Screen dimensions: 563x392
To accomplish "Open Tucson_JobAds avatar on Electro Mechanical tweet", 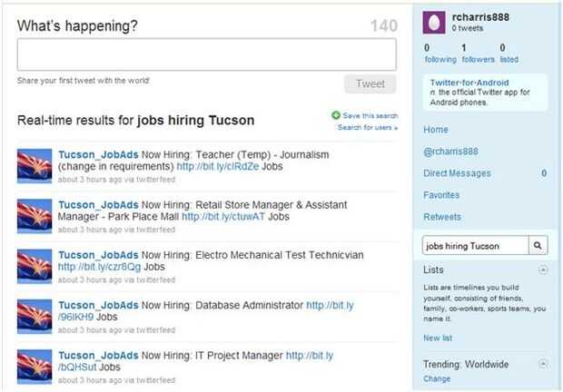I will 35,267.
